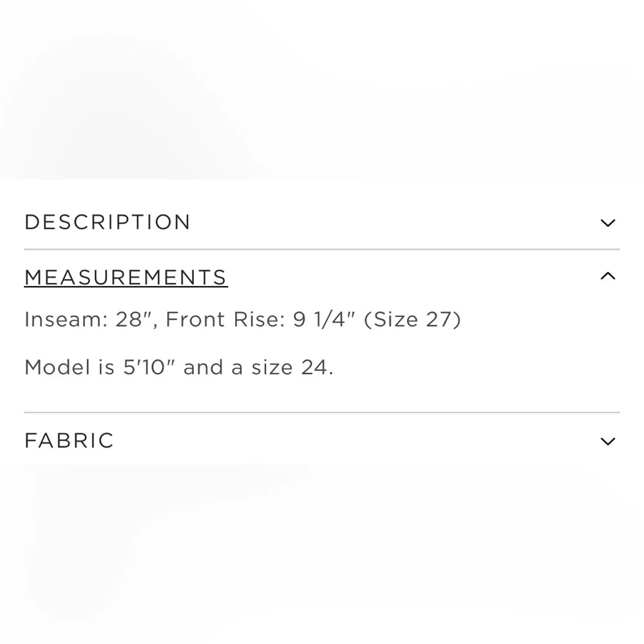Expand the Description section chevron

(607, 223)
